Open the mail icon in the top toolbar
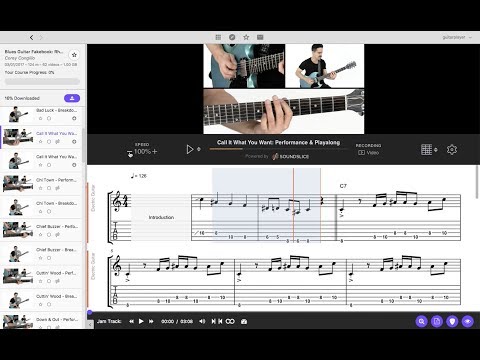Screen dimensions: 480x360 [x=260, y=37]
